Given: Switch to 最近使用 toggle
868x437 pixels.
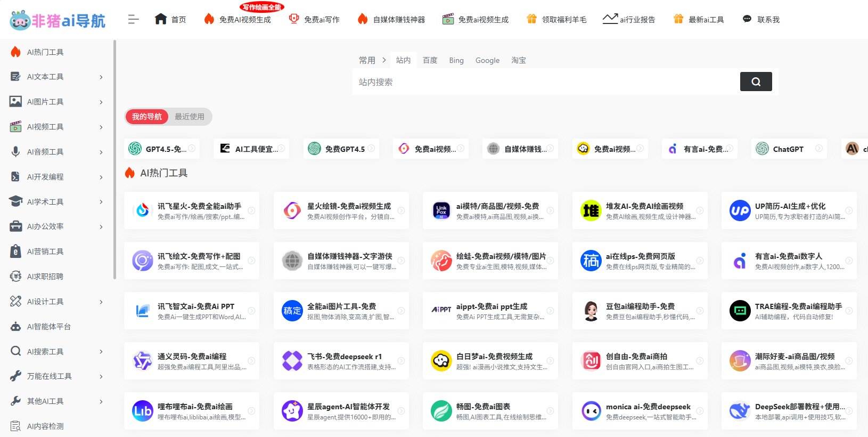Looking at the screenshot, I should click(190, 117).
